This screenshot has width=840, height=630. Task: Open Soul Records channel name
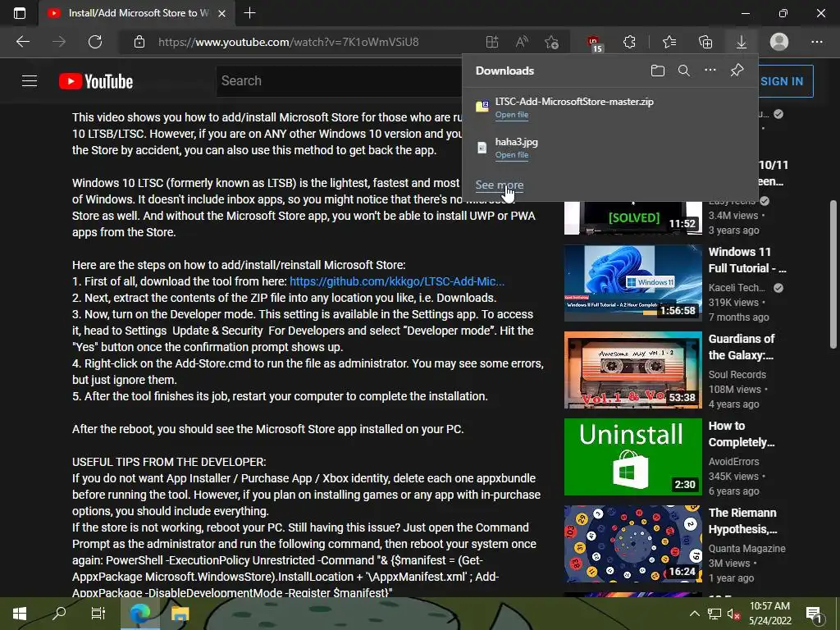(x=737, y=374)
